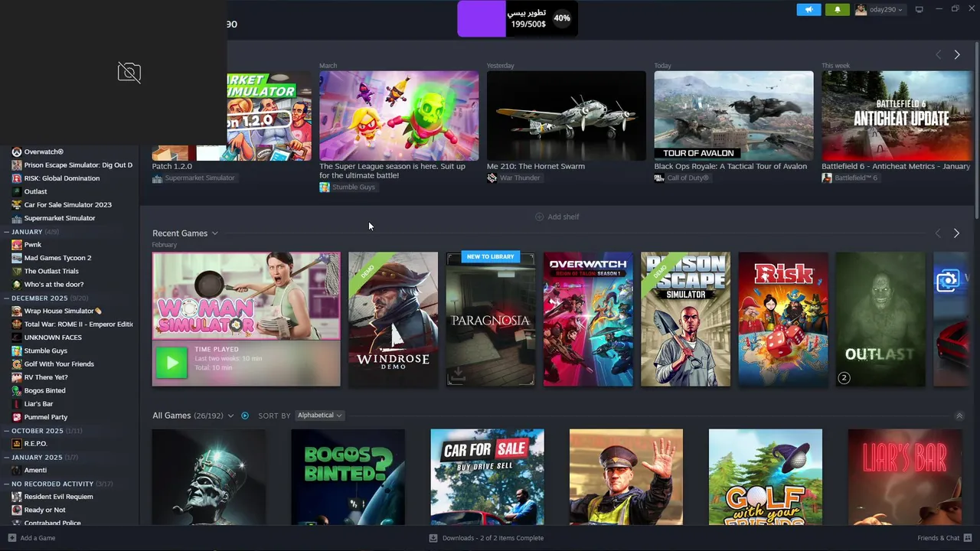Toggle the ready-to-play filter beside All Games
Viewport: 980px width, 551px height.
(245, 416)
